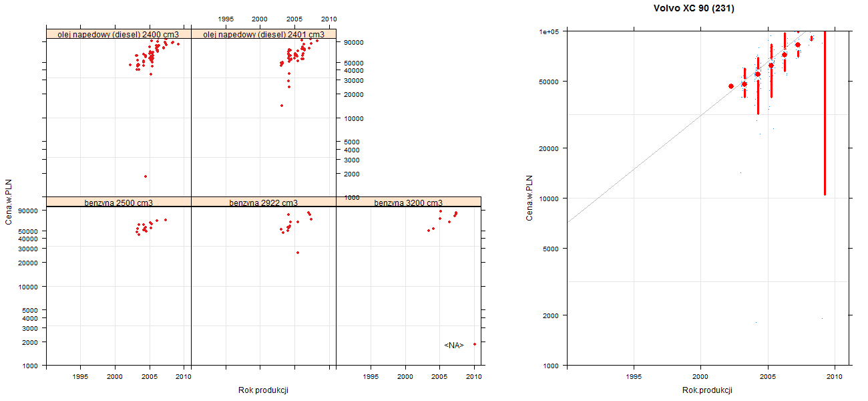Click the "2010" label on the panel grid's top axis

tap(329, 19)
